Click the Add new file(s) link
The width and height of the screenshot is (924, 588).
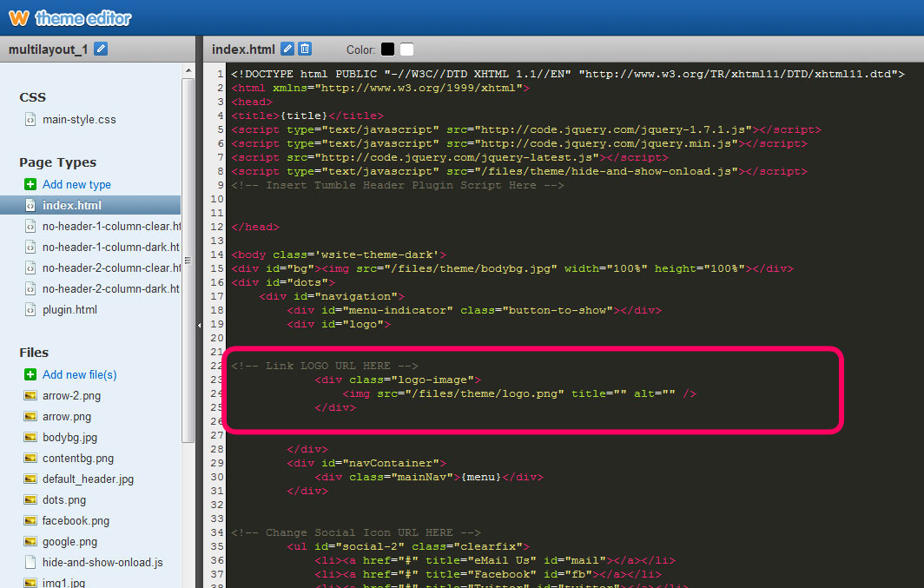click(79, 374)
